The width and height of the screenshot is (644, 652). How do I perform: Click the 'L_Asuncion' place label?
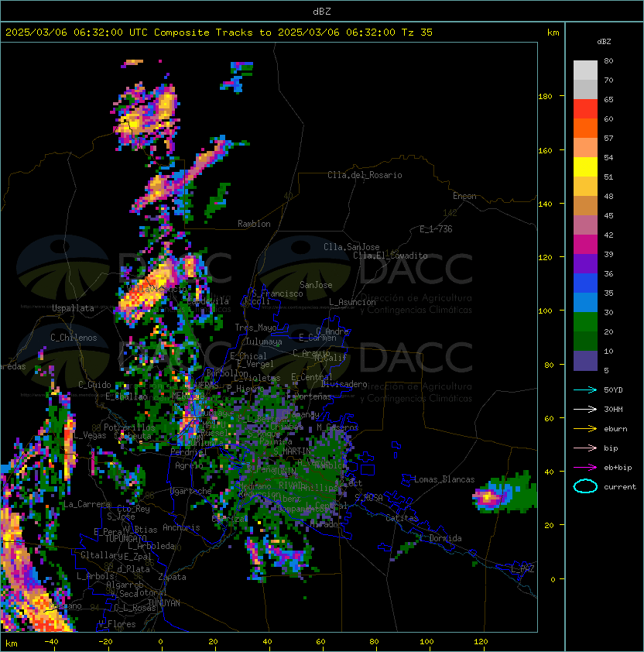[352, 302]
